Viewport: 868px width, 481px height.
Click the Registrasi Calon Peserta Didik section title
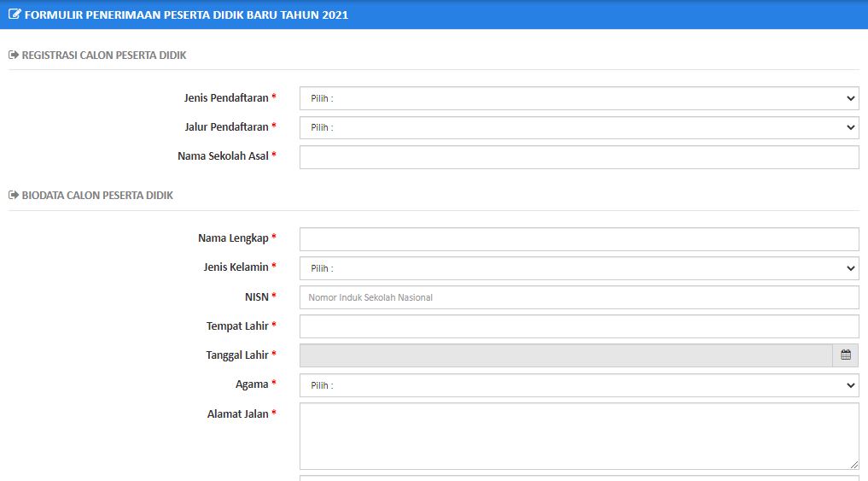click(104, 55)
